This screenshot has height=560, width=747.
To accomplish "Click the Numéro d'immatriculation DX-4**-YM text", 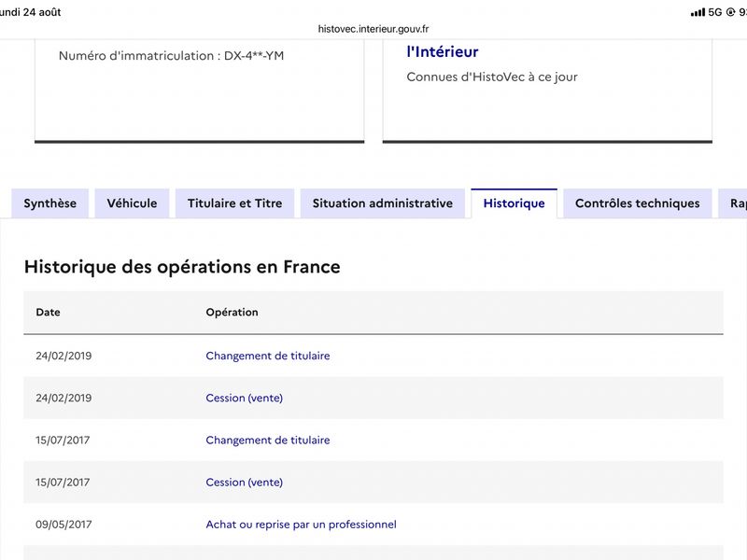I will coord(172,56).
